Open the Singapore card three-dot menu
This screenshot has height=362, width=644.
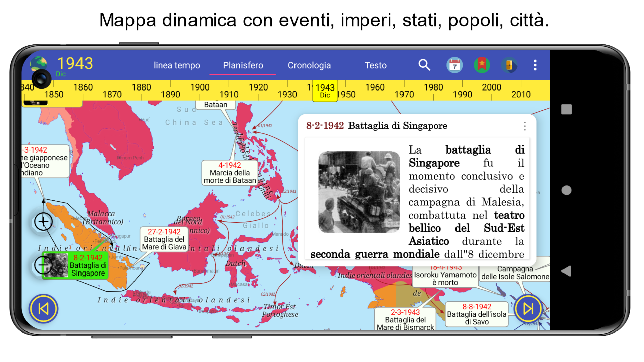[525, 126]
